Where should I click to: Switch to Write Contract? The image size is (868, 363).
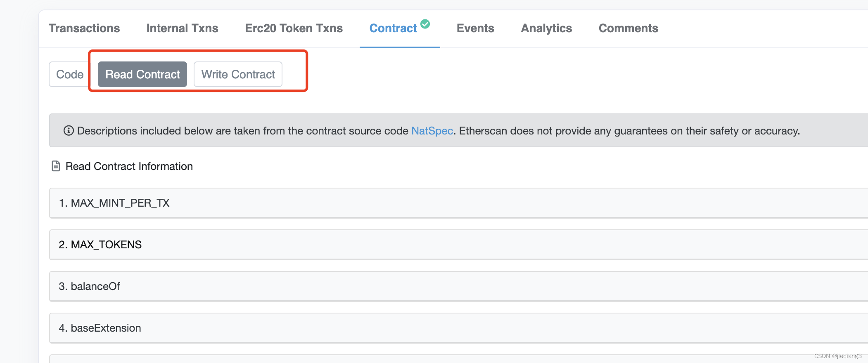point(238,74)
